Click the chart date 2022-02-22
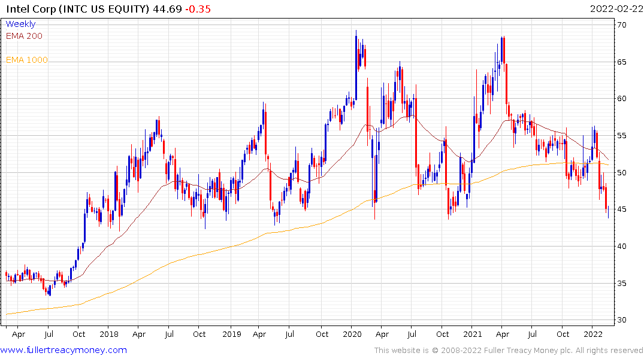This screenshot has height=359, width=644. coord(616,9)
